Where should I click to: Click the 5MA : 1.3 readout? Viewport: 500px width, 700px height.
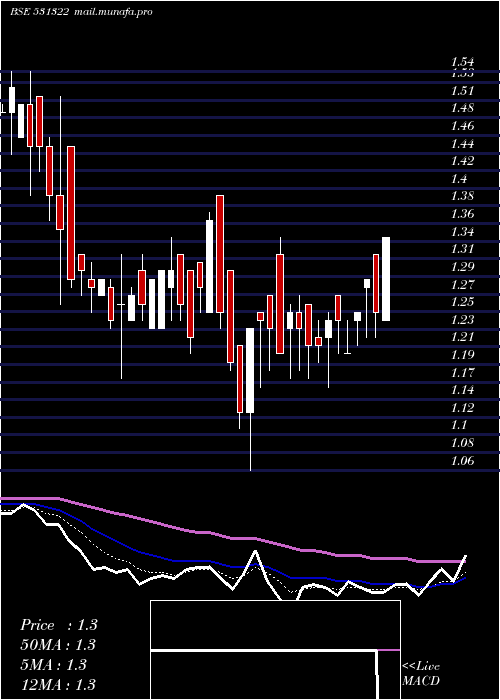click(x=53, y=665)
